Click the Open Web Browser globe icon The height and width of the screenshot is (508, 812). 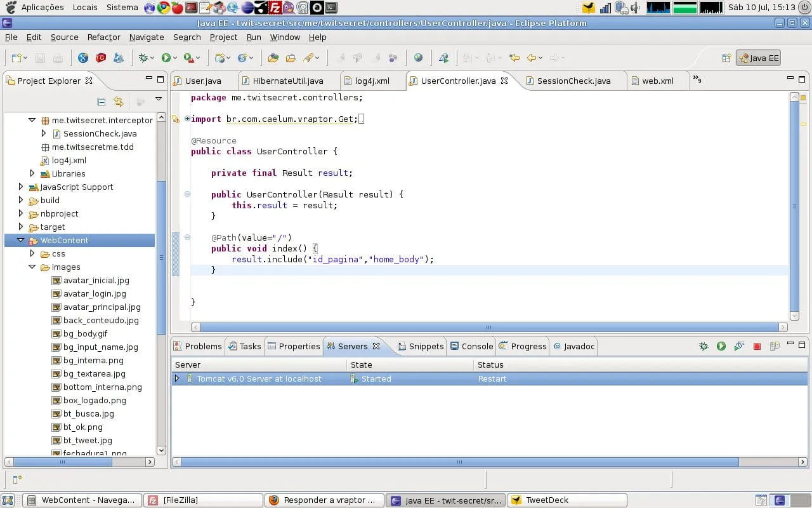(x=418, y=58)
